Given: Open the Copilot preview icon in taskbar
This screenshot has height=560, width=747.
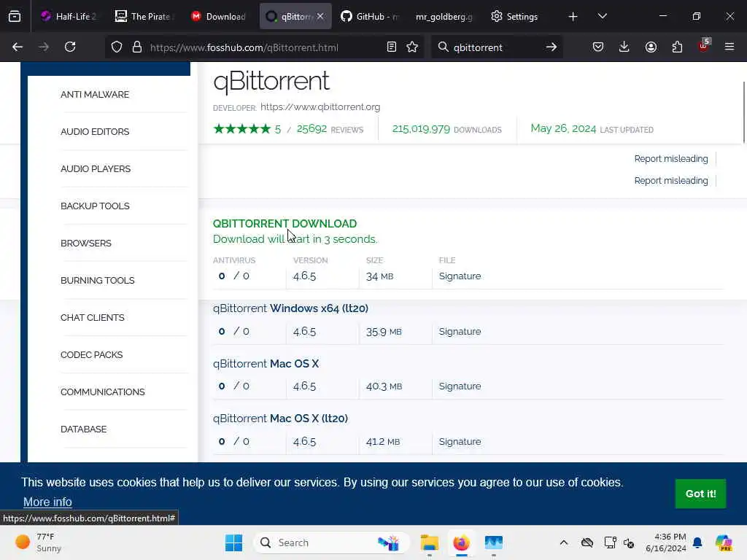Looking at the screenshot, I should pos(724,542).
